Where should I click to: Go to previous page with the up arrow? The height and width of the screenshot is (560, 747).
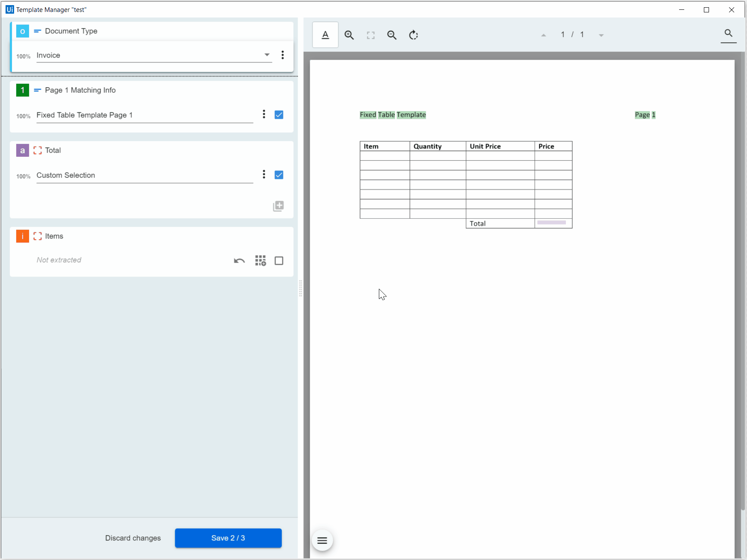543,35
